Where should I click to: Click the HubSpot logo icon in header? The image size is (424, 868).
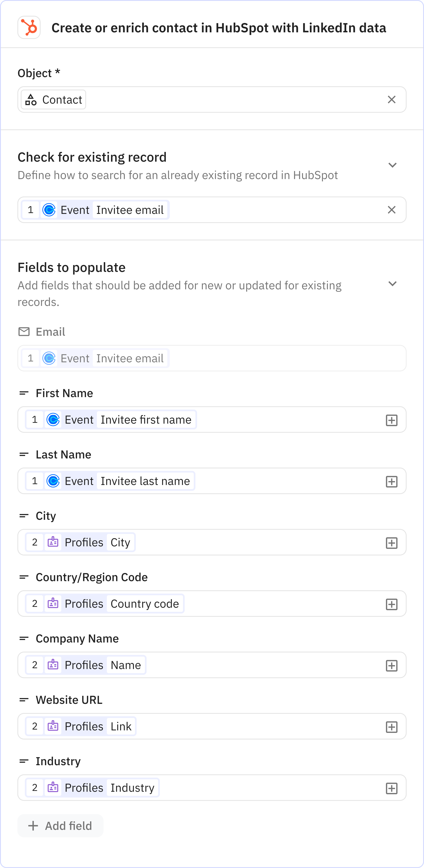coord(29,28)
